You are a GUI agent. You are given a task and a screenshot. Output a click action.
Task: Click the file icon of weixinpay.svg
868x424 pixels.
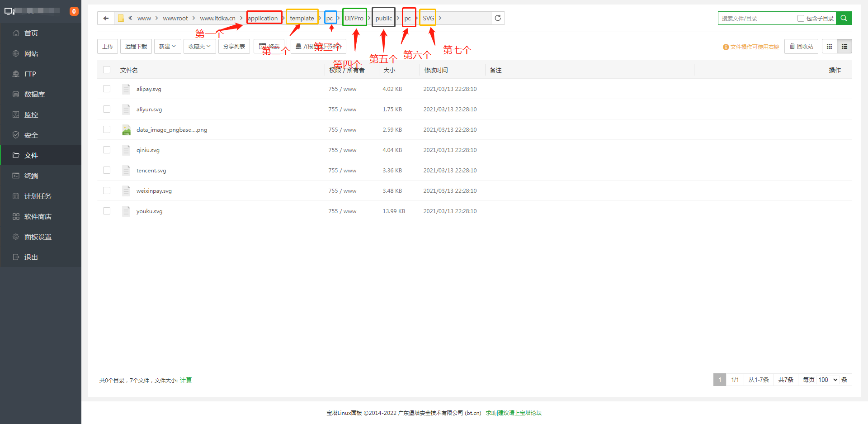point(126,191)
